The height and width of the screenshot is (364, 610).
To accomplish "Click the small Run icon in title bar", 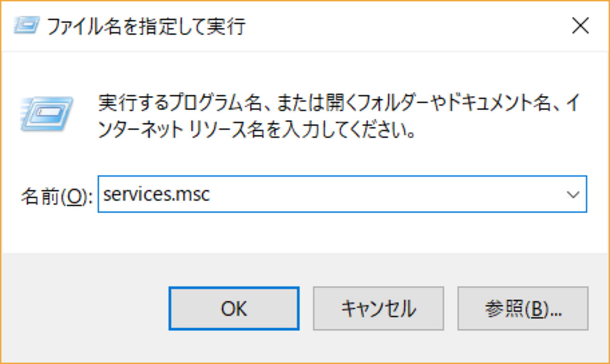I will coord(26,26).
